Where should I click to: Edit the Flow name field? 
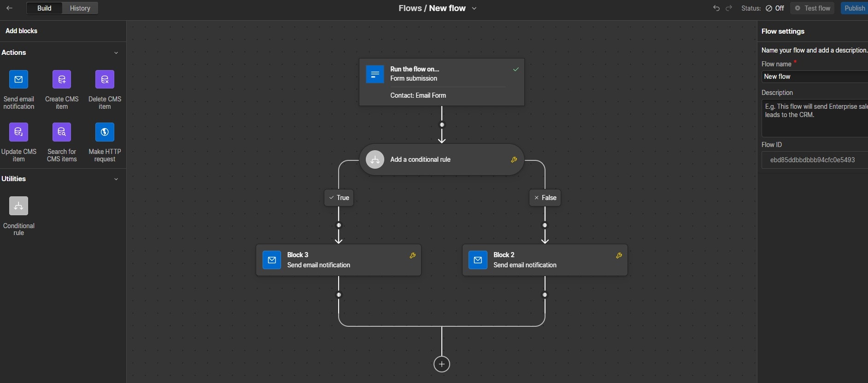815,77
